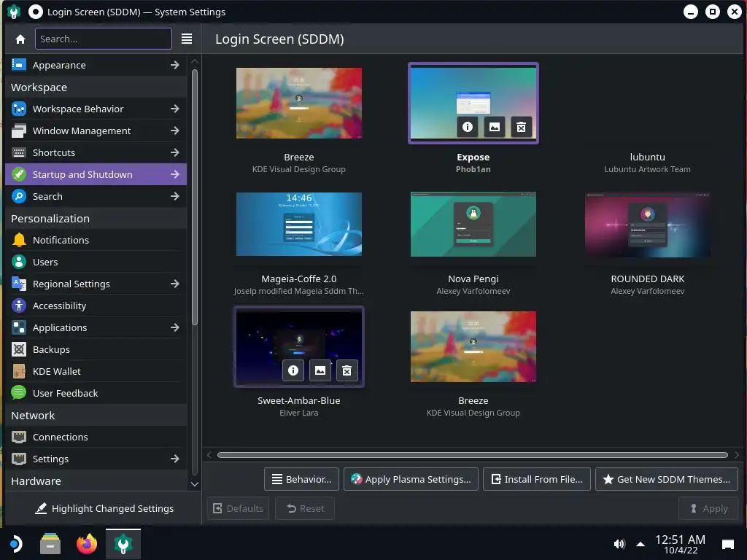Open the application launcher in taskbar
The height and width of the screenshot is (560, 747).
(15, 544)
